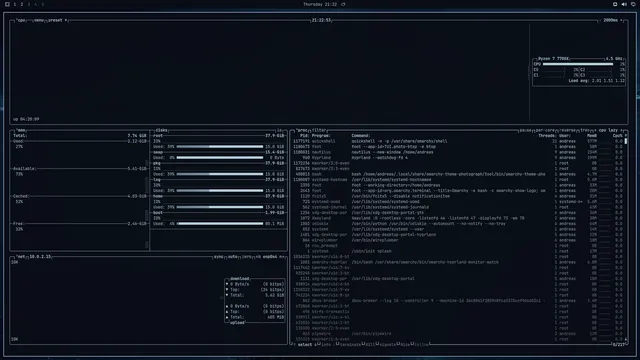The width and height of the screenshot is (640, 360).
Task: Select next network interface with n>
Action: point(282,257)
